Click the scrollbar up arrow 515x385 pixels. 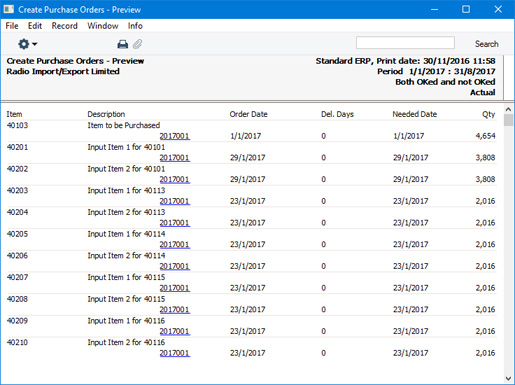tap(508, 109)
